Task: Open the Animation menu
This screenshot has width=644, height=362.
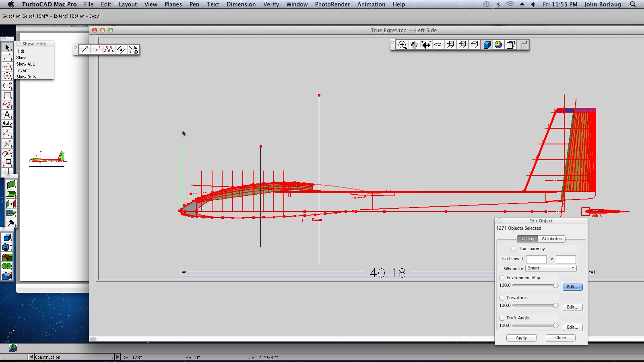Action: [x=372, y=4]
